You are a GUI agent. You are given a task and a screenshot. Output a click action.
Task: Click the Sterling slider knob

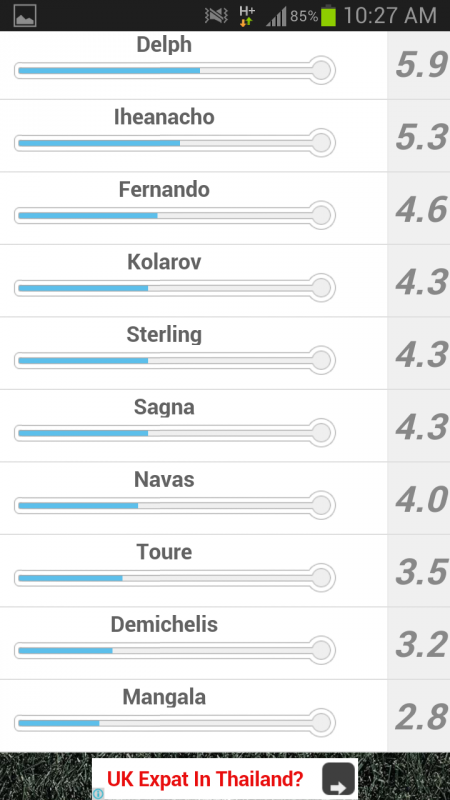[x=321, y=360]
